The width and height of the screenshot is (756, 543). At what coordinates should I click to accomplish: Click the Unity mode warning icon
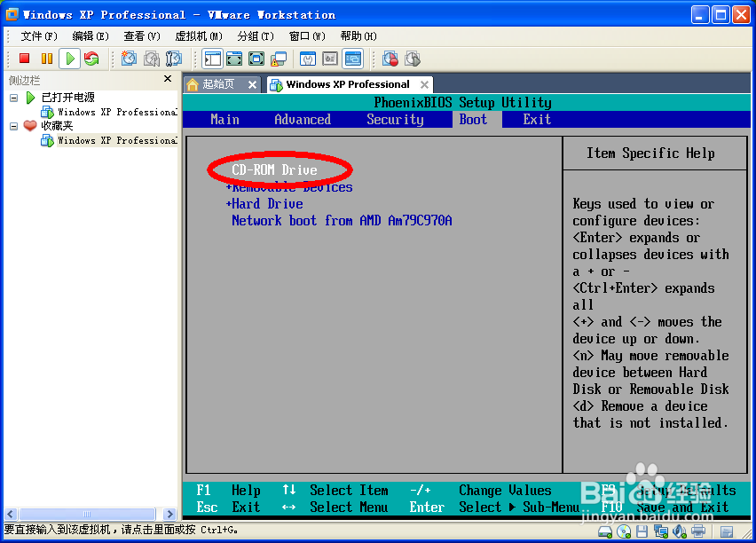[x=279, y=59]
